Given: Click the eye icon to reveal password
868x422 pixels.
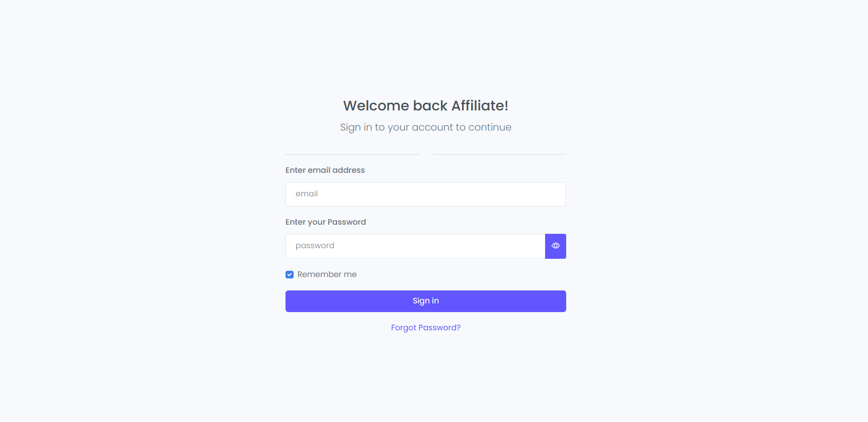Looking at the screenshot, I should click(555, 246).
